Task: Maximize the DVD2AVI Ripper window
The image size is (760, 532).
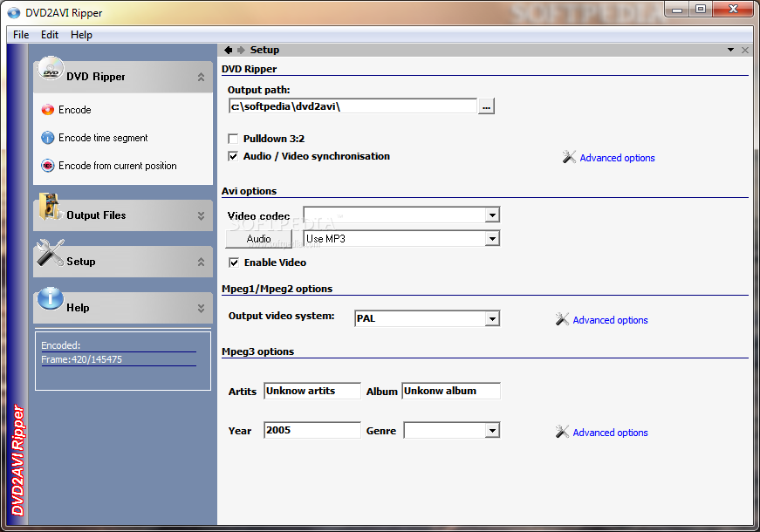Action: pos(701,10)
